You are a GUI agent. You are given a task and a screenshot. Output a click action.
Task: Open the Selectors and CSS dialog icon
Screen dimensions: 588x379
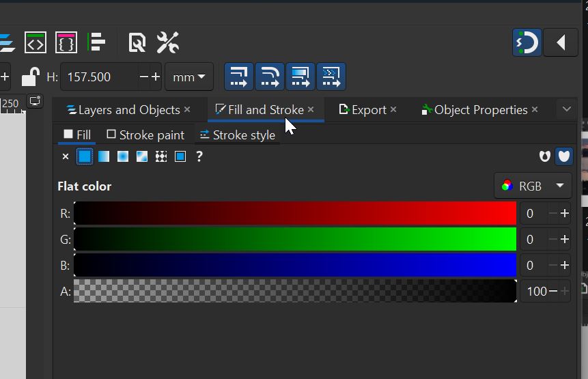(x=66, y=42)
